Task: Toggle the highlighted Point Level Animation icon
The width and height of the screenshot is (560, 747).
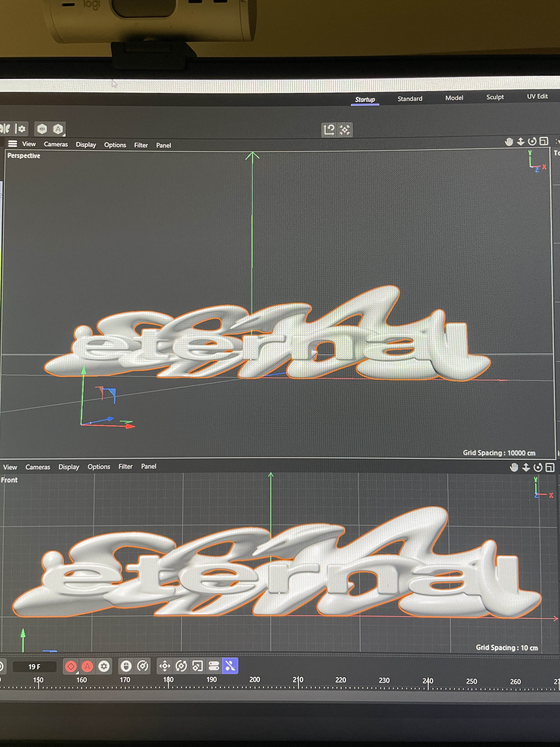Action: click(x=230, y=666)
